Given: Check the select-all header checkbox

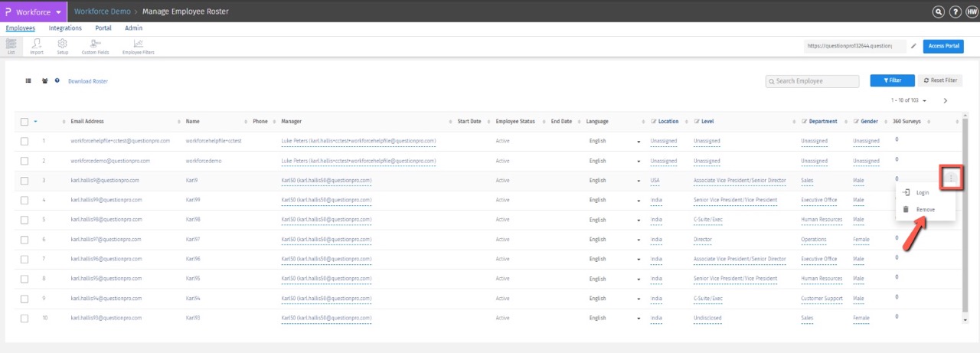Looking at the screenshot, I should click(24, 122).
